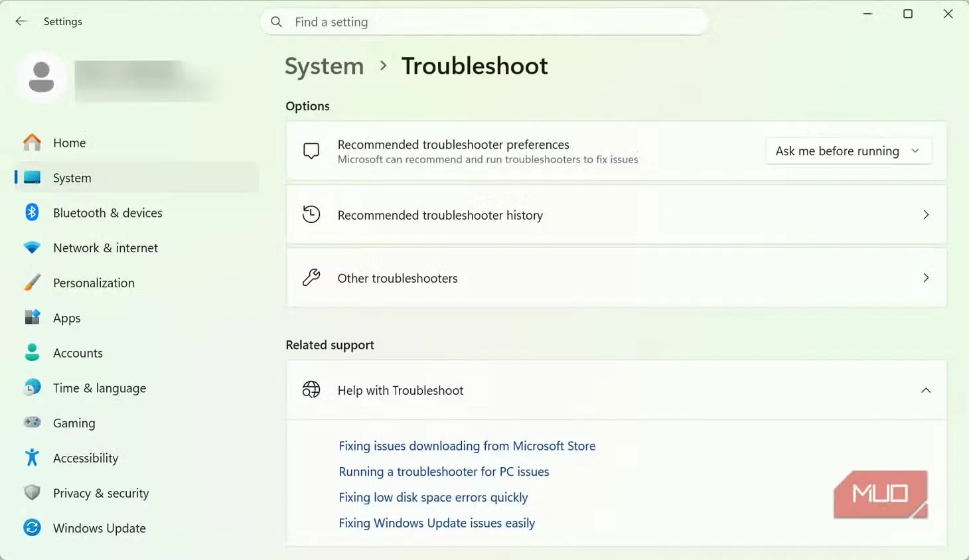Image resolution: width=969 pixels, height=560 pixels.
Task: Open Time & language settings
Action: [136, 388]
